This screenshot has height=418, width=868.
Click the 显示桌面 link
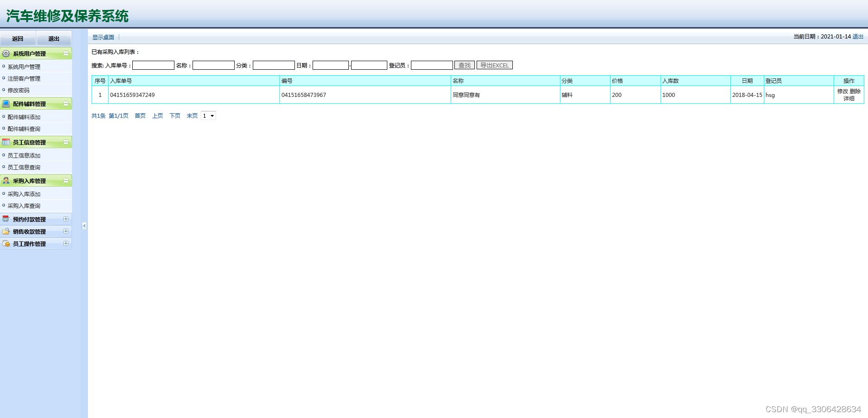[103, 37]
